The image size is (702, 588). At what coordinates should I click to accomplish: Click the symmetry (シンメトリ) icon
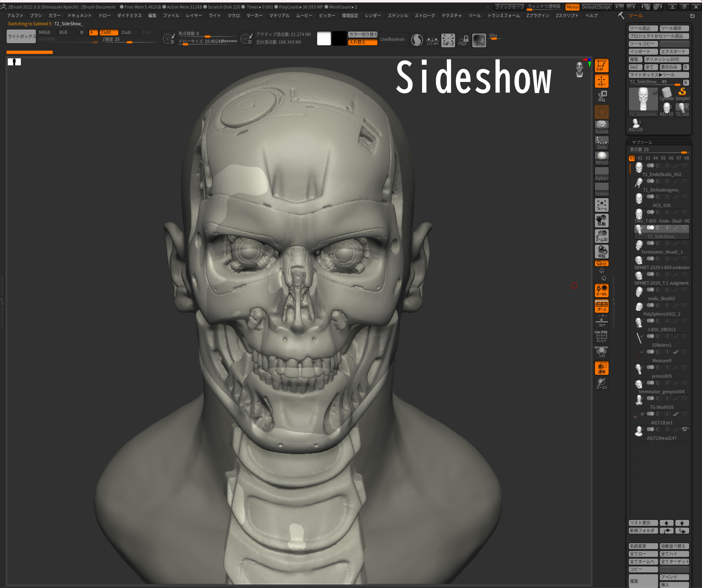[x=433, y=40]
